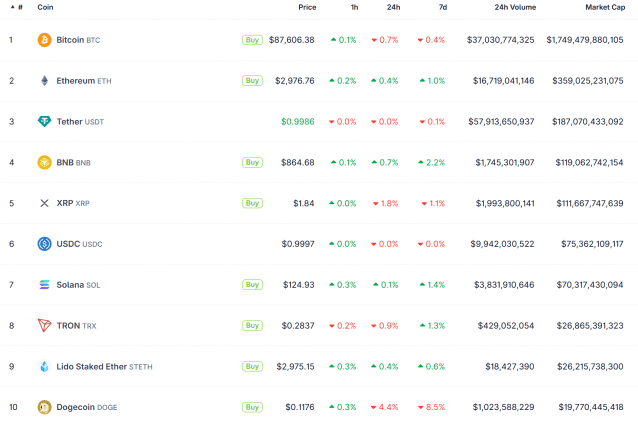Click the Bitcoin coin logo icon
The width and height of the screenshot is (638, 423).
(44, 40)
